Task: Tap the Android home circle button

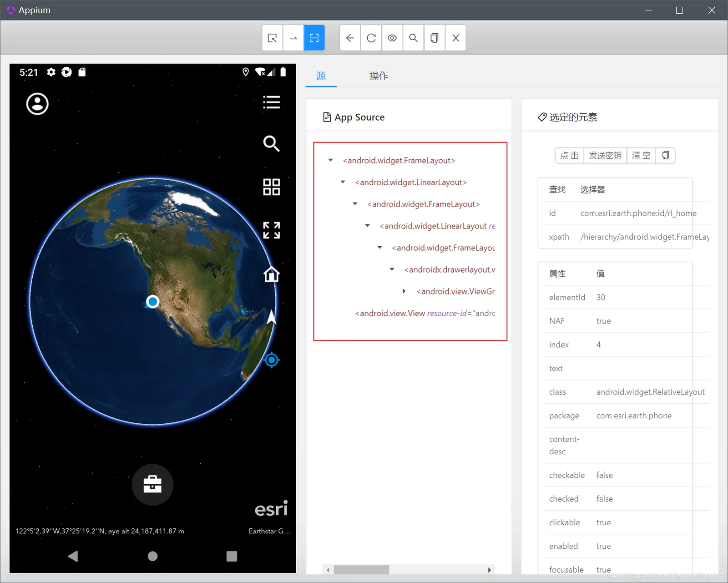Action: (153, 556)
